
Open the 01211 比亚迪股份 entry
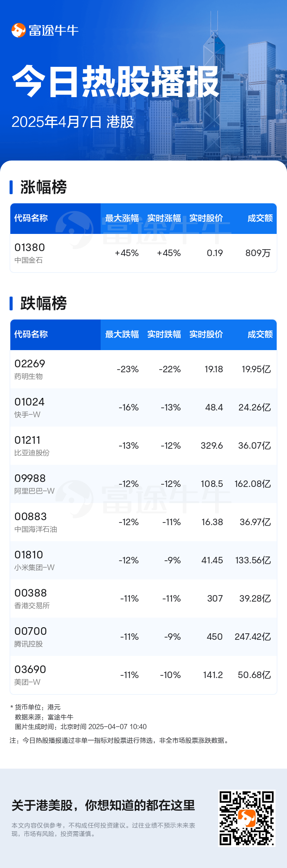click(143, 446)
